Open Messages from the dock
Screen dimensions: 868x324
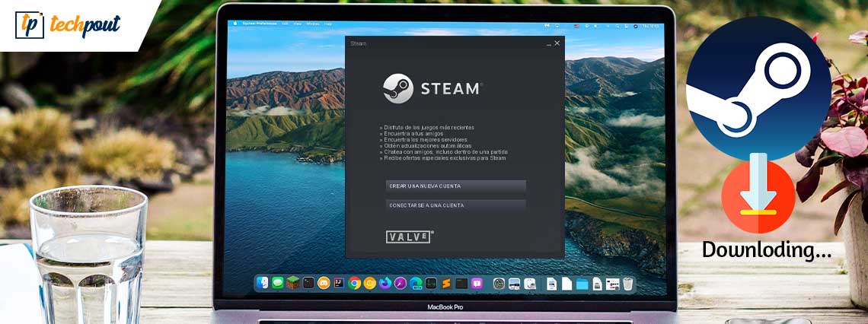tap(277, 283)
